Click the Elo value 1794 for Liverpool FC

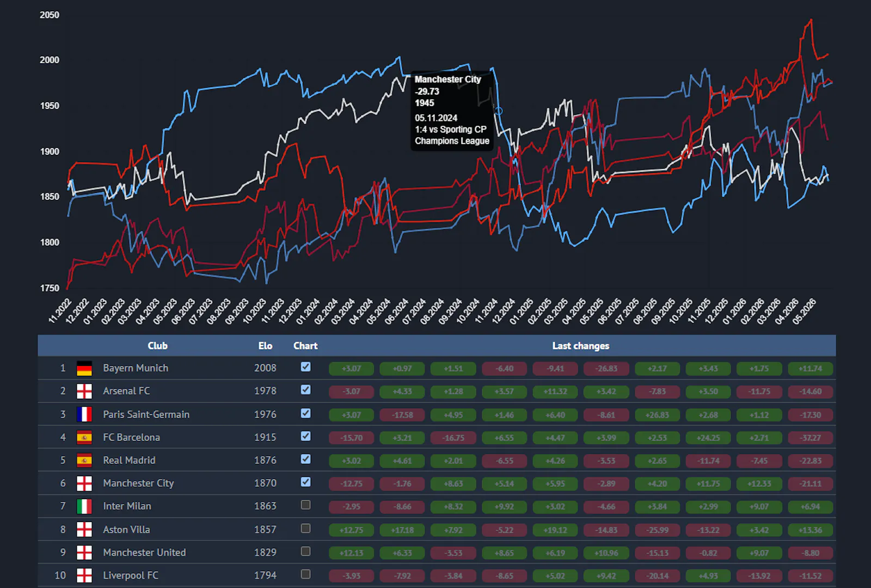[265, 575]
